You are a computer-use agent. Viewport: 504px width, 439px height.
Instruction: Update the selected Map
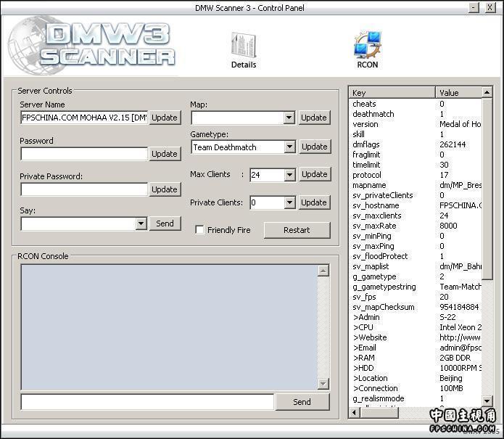(314, 118)
